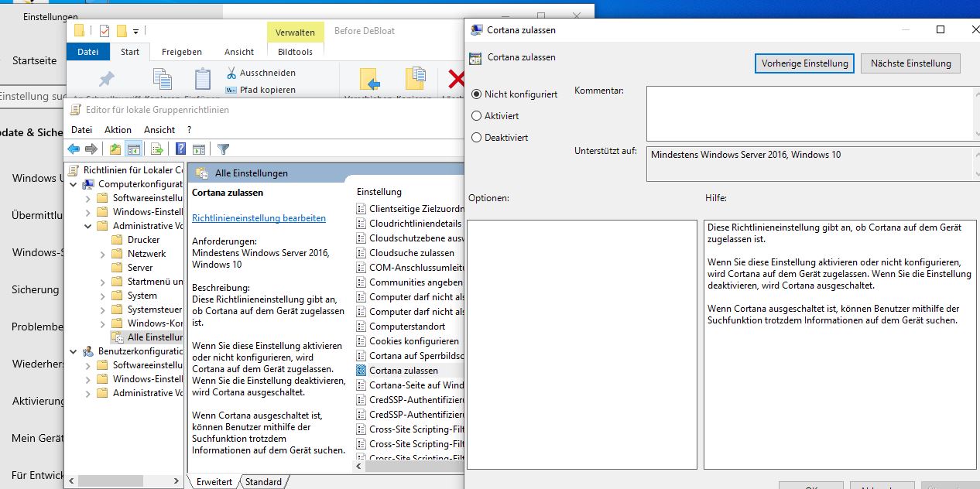Click the Ausschneiden scissors button in Explorer ribbon

(x=261, y=73)
